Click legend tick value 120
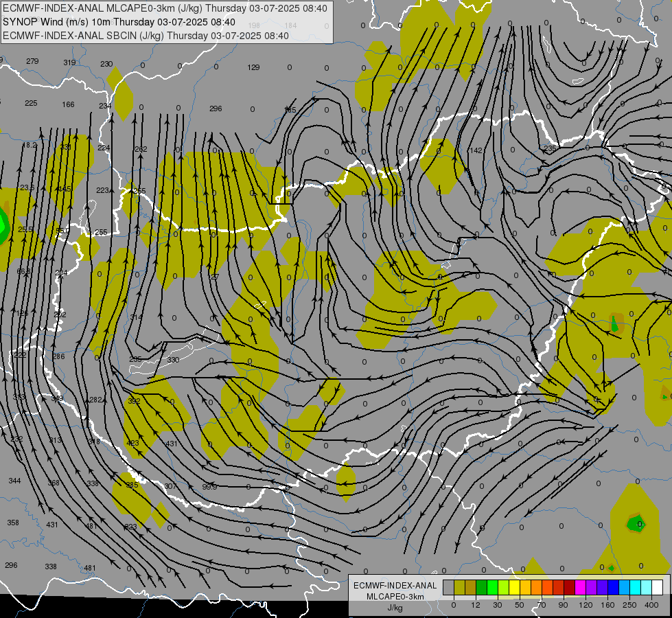 tap(586, 605)
